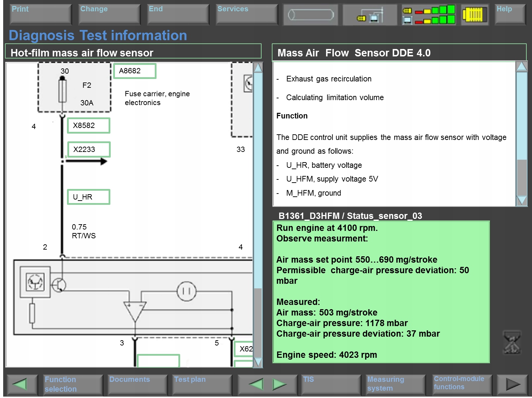Viewport: 532px width, 398px height.
Task: Click the hourglass busy icon
Action: pyautogui.click(x=512, y=342)
